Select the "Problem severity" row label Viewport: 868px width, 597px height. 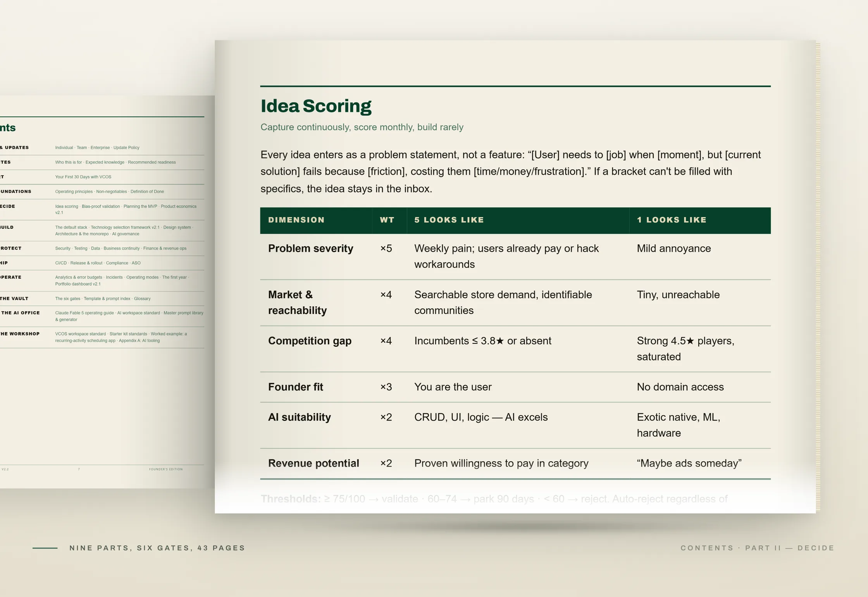coord(311,248)
